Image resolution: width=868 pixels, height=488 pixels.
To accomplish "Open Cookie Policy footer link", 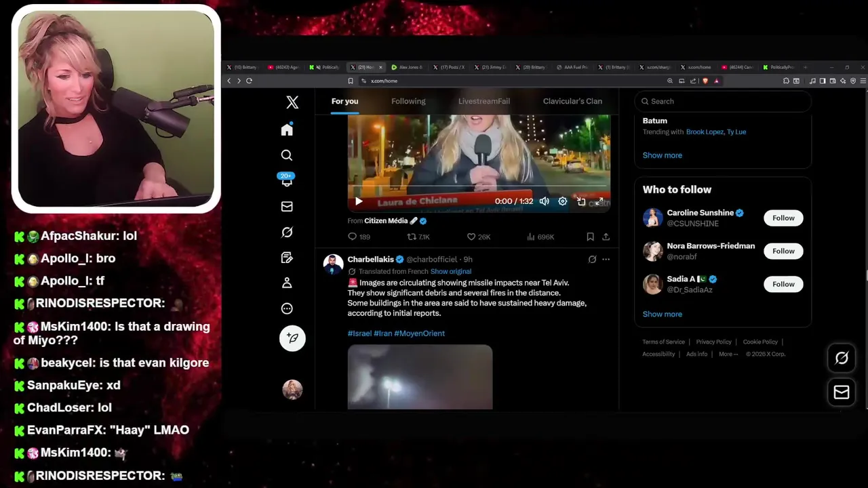I will 760,342.
